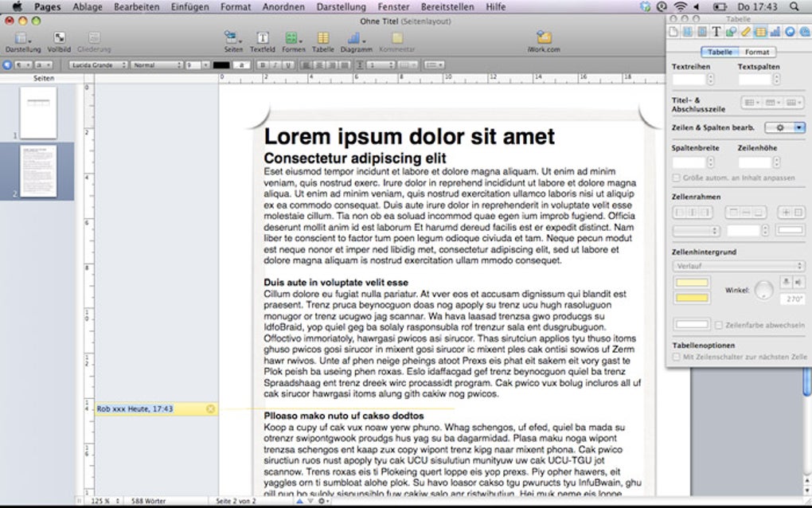The width and height of the screenshot is (812, 508).
Task: Open Spotlight search magnifier in menu bar
Action: [794, 6]
